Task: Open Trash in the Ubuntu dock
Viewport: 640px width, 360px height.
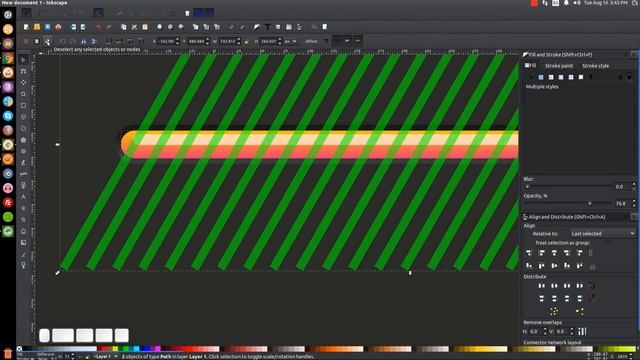Action: [x=8, y=353]
